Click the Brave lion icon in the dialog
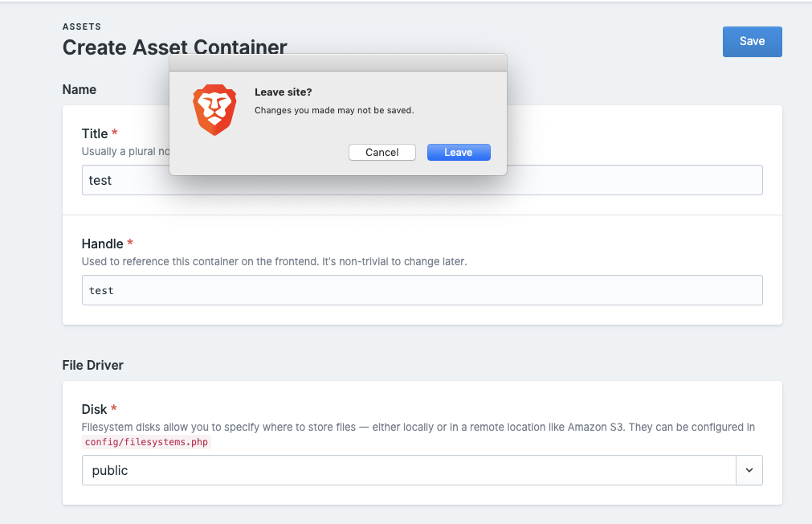This screenshot has height=524, width=812. pos(214,109)
